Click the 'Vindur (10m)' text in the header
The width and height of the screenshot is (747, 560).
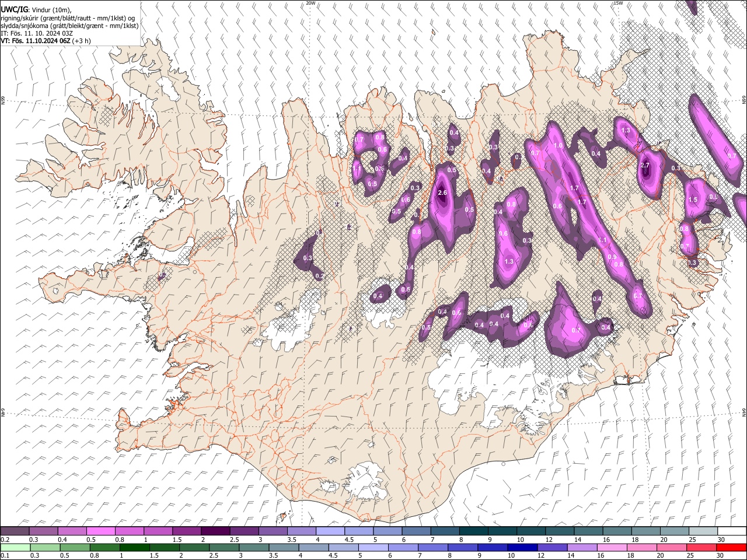coord(51,10)
